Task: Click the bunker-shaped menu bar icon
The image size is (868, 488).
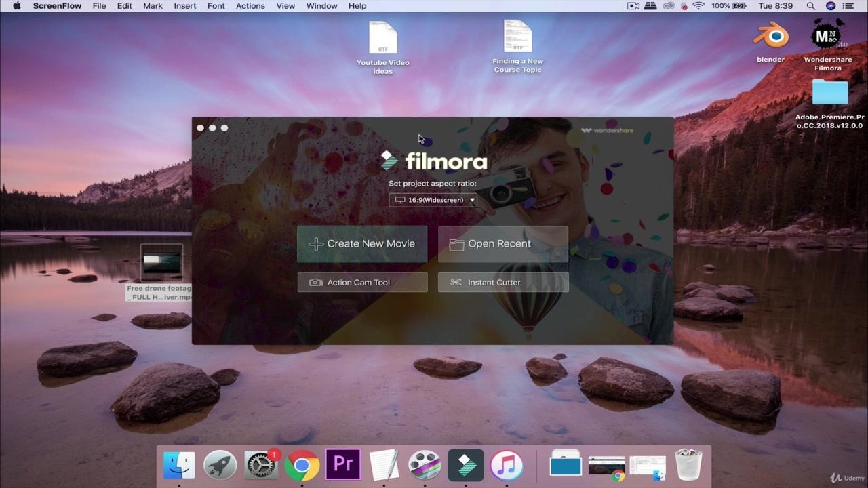Action: tap(650, 6)
